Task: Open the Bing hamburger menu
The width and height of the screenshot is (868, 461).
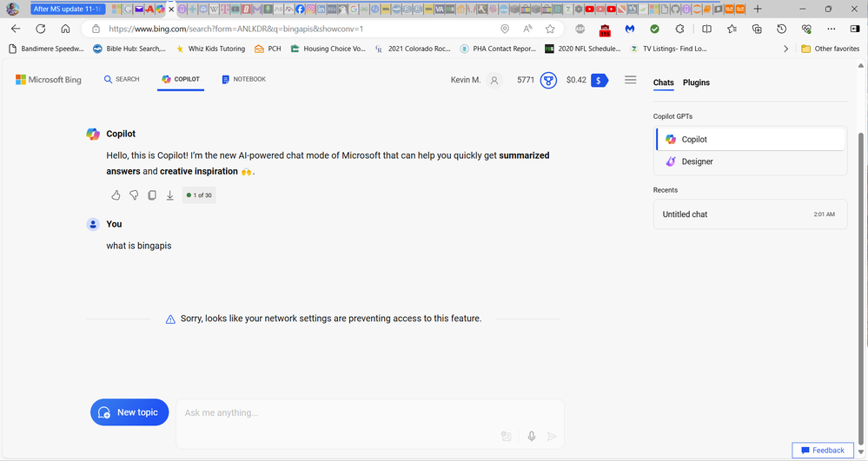Action: click(x=631, y=80)
